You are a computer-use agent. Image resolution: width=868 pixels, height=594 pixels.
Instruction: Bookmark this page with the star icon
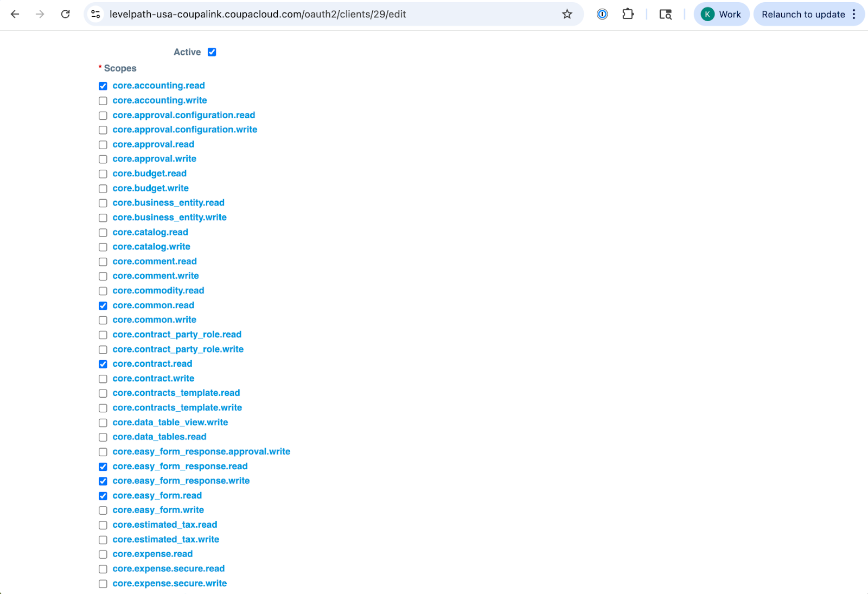tap(567, 14)
